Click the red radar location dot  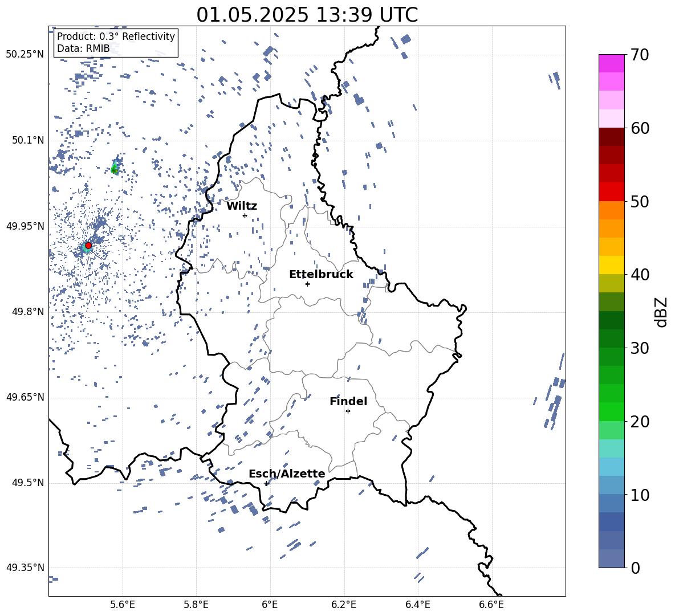[x=88, y=245]
